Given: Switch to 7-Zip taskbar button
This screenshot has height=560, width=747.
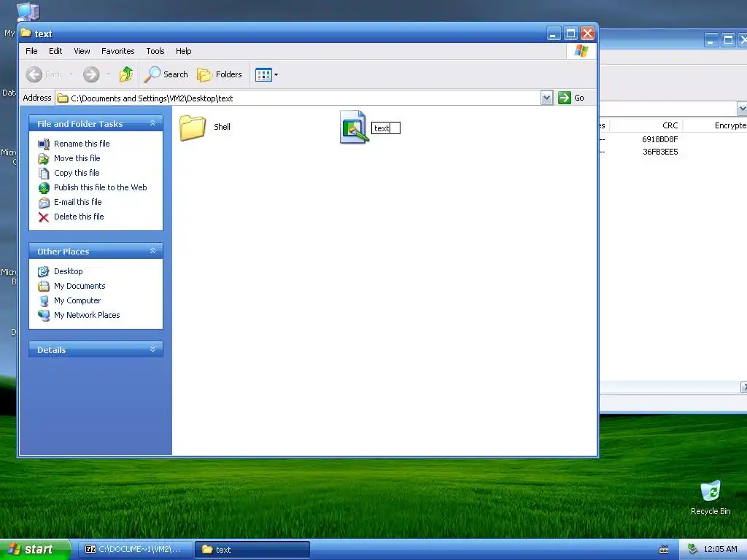Looking at the screenshot, I should [x=136, y=549].
